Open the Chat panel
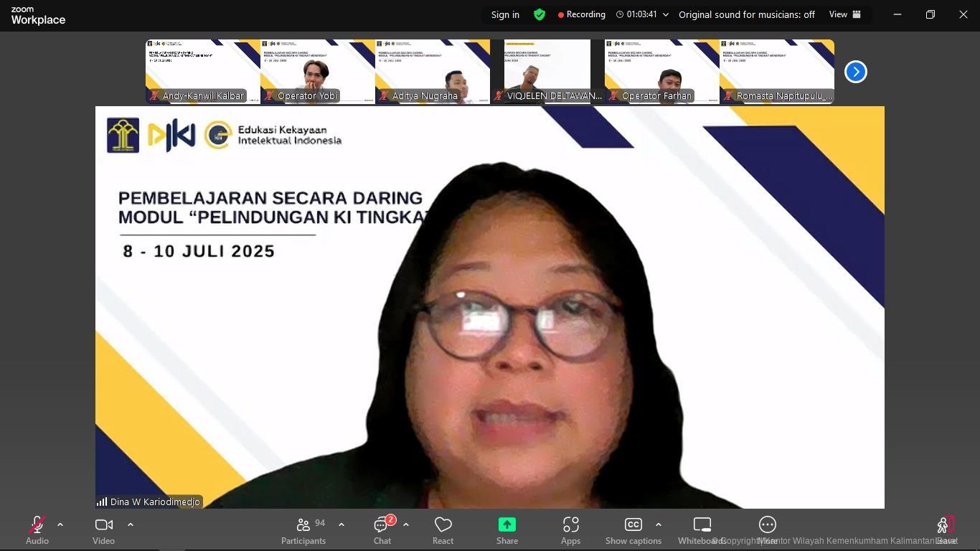Viewport: 980px width, 551px height. click(x=382, y=531)
